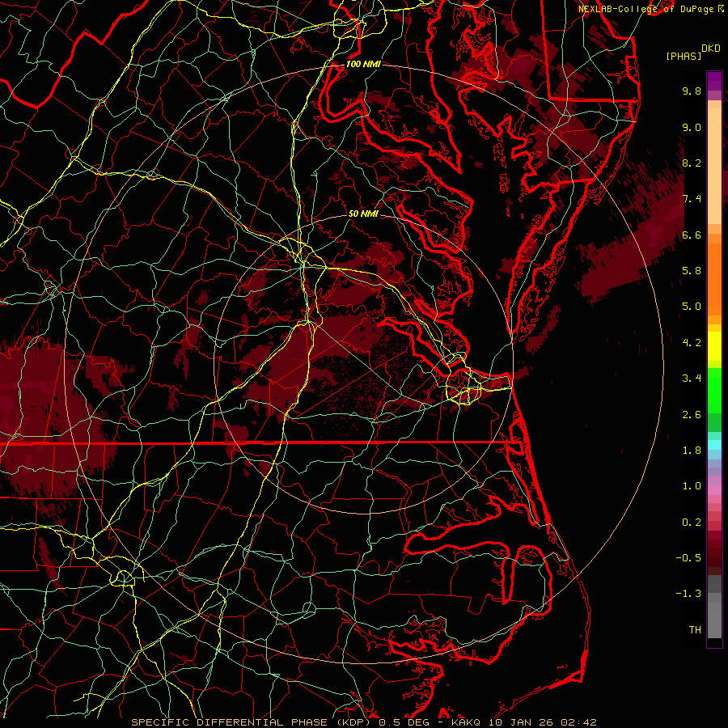Click the [PHAS] units label
Image resolution: width=728 pixels, height=728 pixels.
[684, 57]
